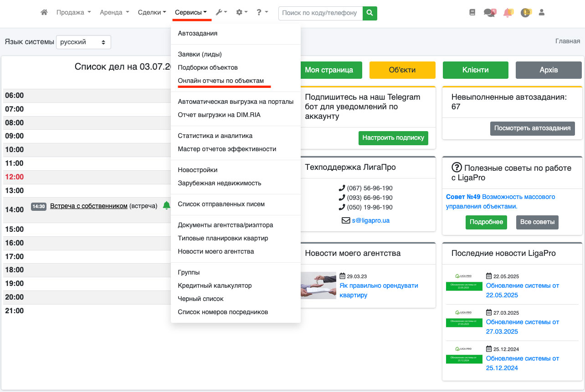The height and width of the screenshot is (392, 585).
Task: Select Онлайн отчеты по объектам menu item
Action: [x=221, y=81]
